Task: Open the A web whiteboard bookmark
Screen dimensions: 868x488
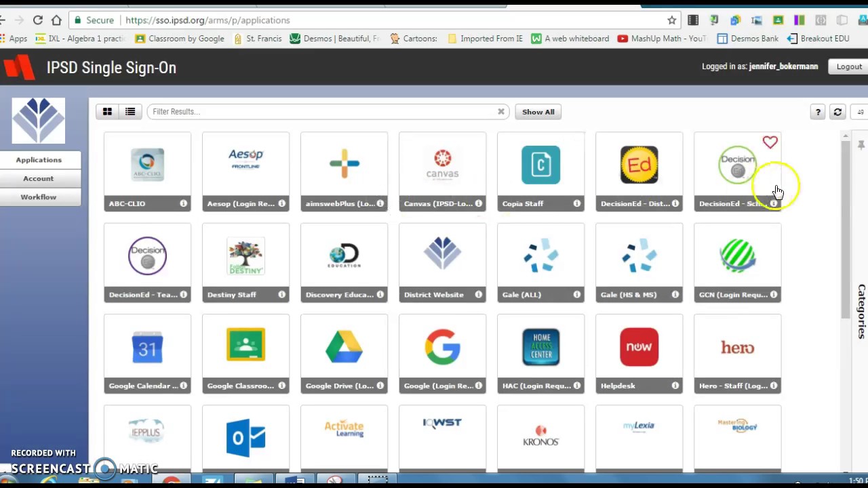Action: pyautogui.click(x=570, y=39)
